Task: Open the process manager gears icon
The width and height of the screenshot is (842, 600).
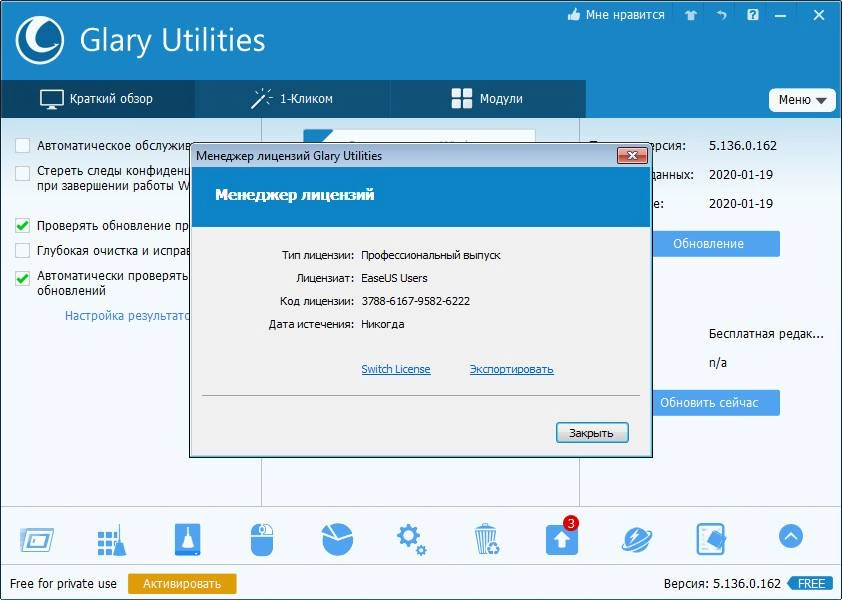Action: [411, 540]
